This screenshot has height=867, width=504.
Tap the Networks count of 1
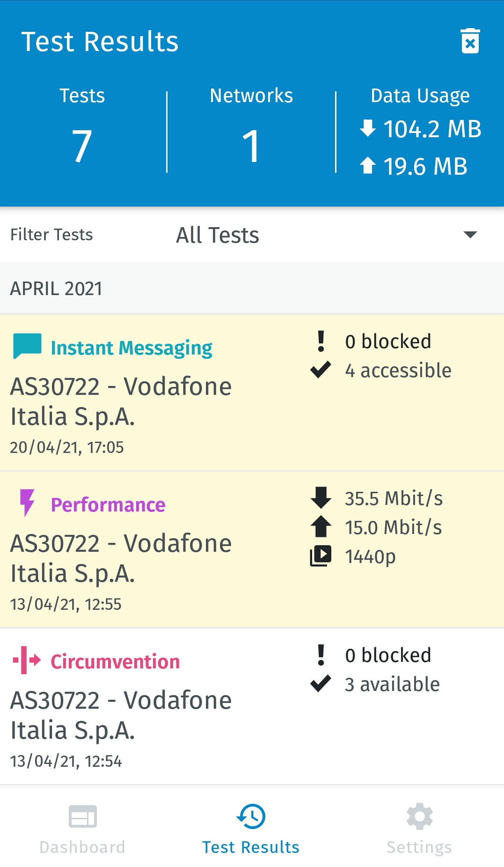coord(251,146)
